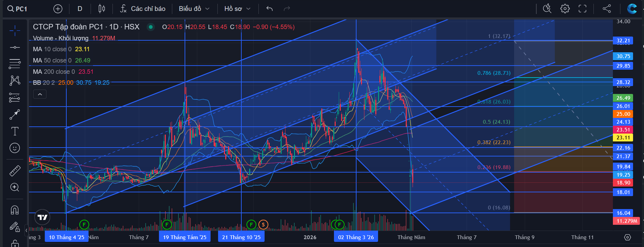The width and height of the screenshot is (644, 247).
Task: Click the 0.618 (26.03) Fibonacci label
Action: [x=494, y=102]
